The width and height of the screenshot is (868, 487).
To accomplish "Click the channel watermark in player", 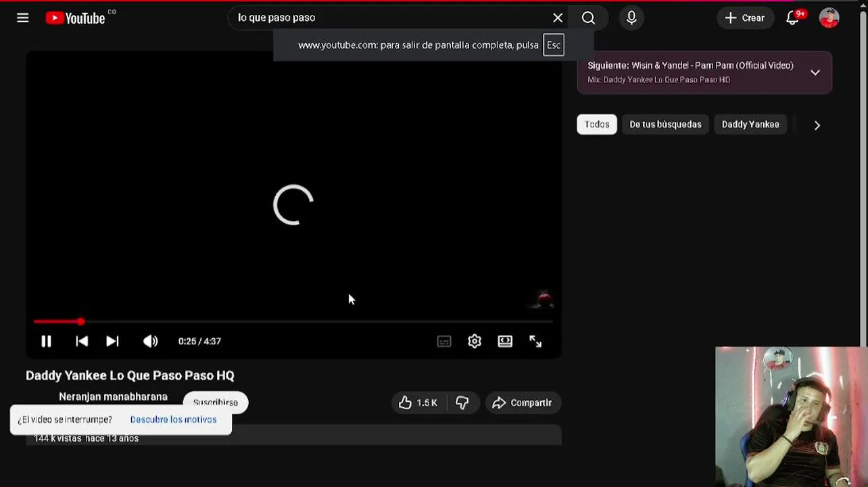I will pos(544,298).
